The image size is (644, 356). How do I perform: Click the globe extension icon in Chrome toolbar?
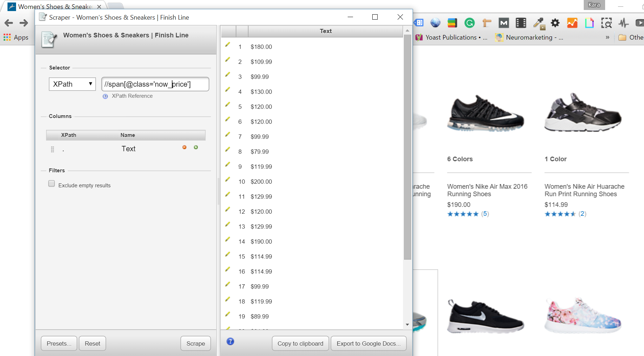[435, 23]
